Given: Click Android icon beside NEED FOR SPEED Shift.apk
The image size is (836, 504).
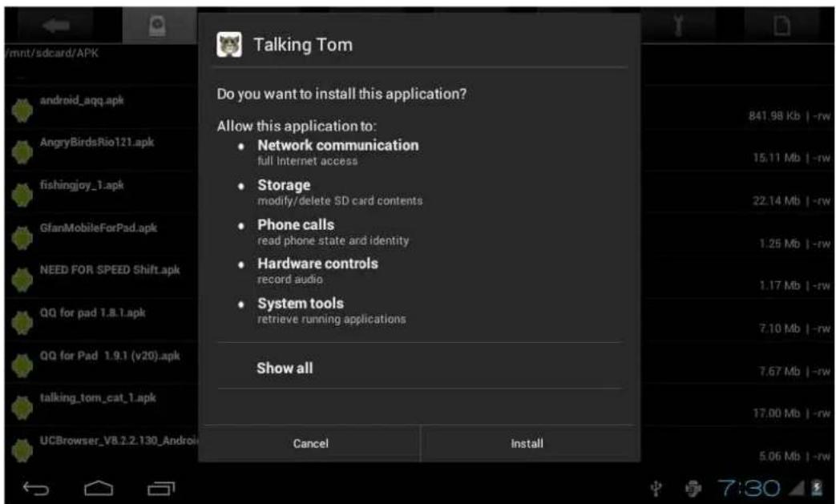Looking at the screenshot, I should click(22, 280).
